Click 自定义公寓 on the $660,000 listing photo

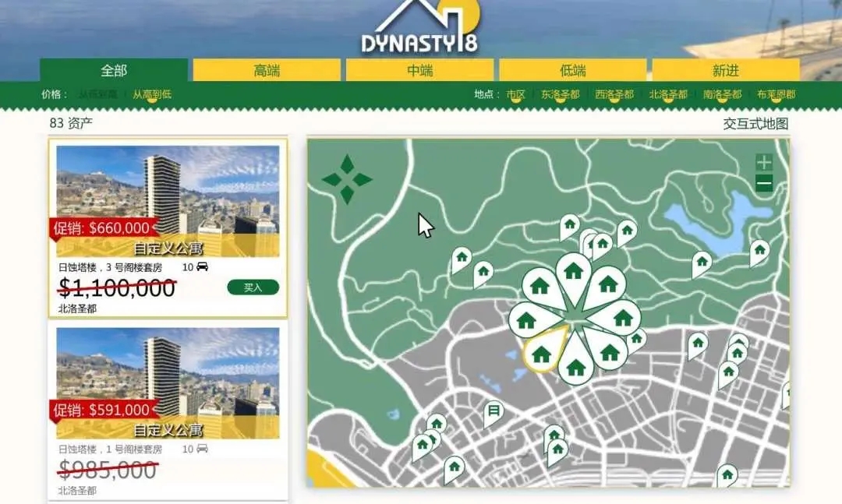tap(168, 248)
